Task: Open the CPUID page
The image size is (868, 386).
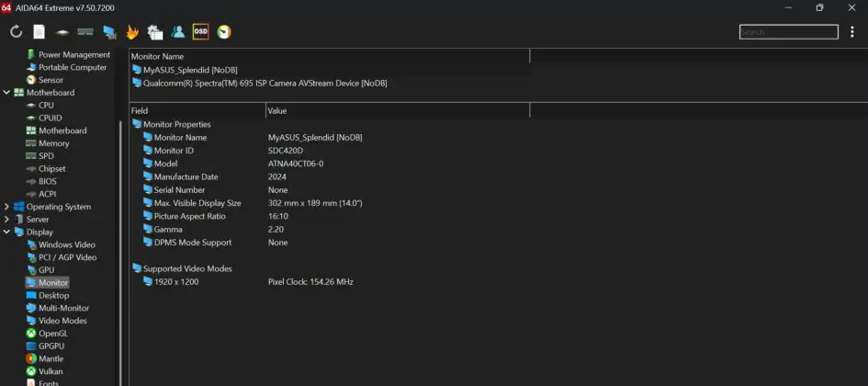Action: click(51, 118)
